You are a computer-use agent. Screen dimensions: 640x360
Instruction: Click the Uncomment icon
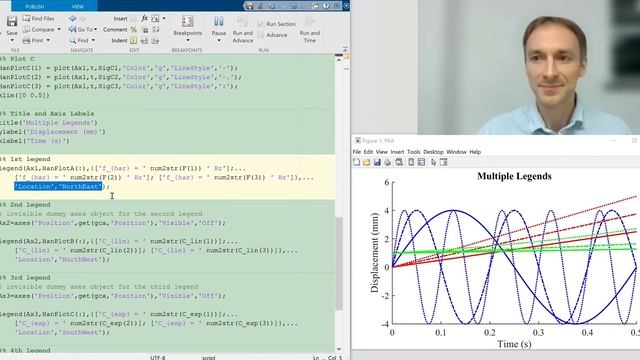click(145, 29)
